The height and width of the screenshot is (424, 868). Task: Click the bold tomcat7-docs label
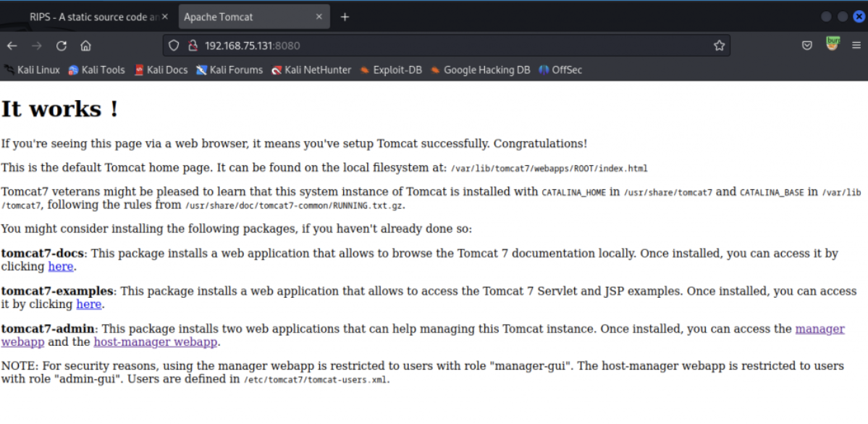(x=43, y=253)
